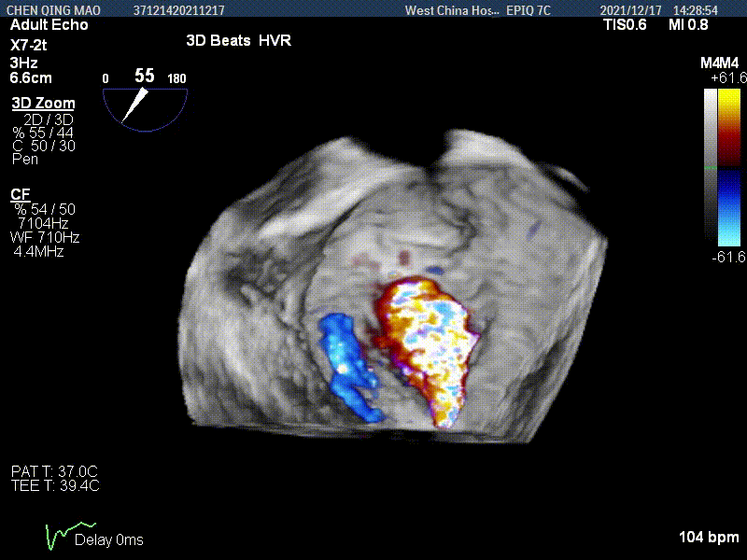Click the 104 bpm heart rate readout
Image resolution: width=747 pixels, height=560 pixels.
click(709, 538)
